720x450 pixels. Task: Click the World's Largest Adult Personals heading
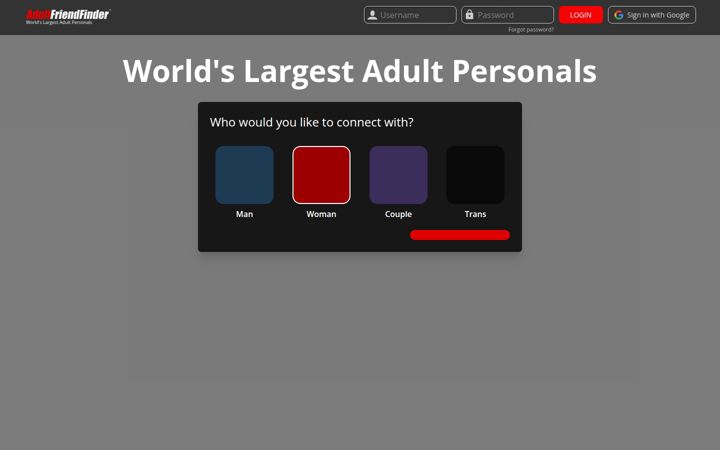[360, 72]
